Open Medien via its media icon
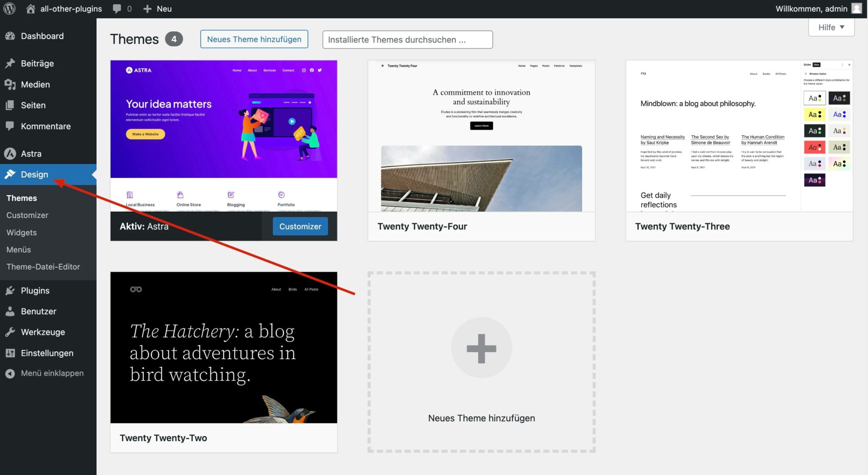Image resolution: width=868 pixels, height=475 pixels. pyautogui.click(x=10, y=84)
